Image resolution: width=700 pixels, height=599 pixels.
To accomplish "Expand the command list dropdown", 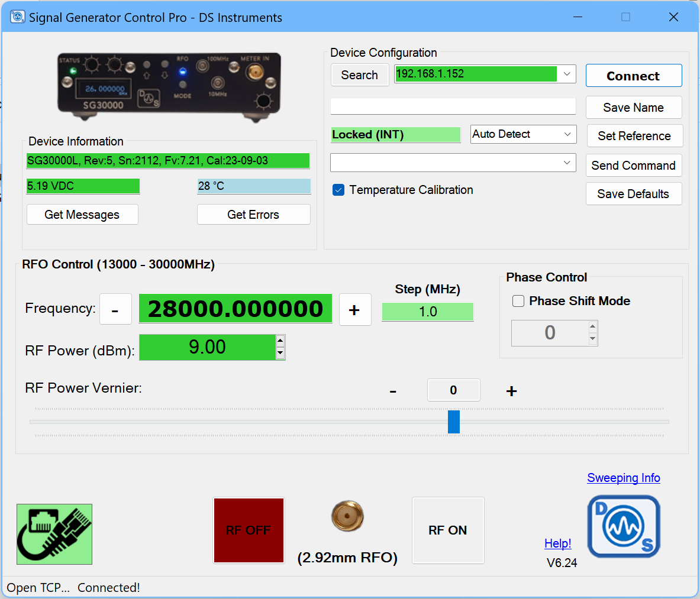I will pyautogui.click(x=567, y=163).
